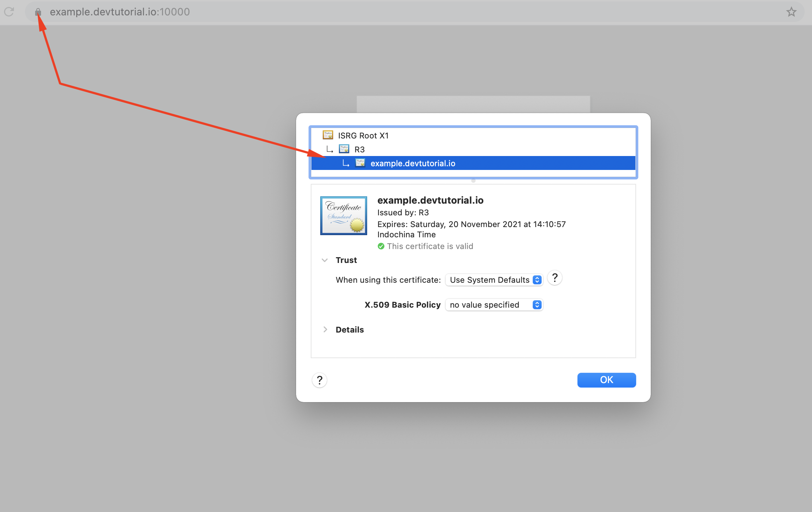Click the expiry date text line
Screen dimensions: 812x512
pyautogui.click(x=471, y=224)
